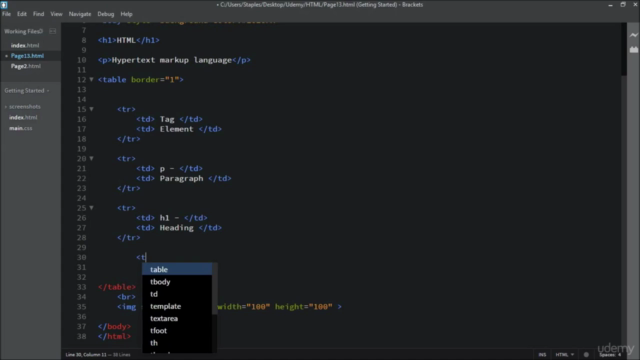640x360 pixels.
Task: Click the Brackets app icon in title bar
Action: click(4, 5)
